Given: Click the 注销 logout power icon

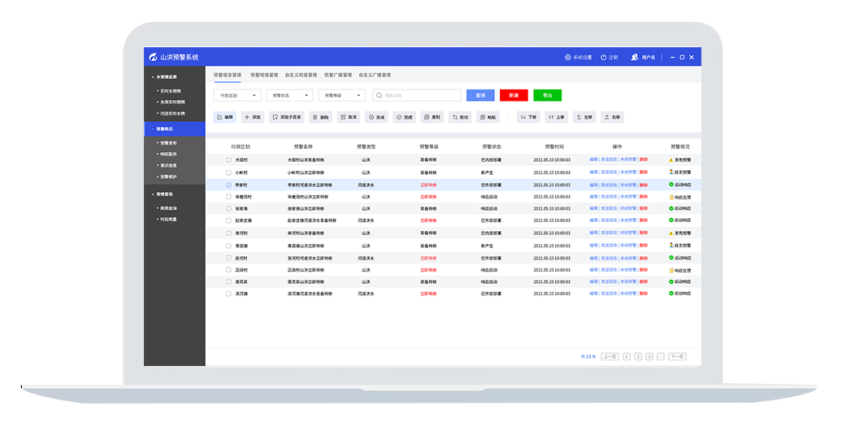Looking at the screenshot, I should (x=604, y=57).
